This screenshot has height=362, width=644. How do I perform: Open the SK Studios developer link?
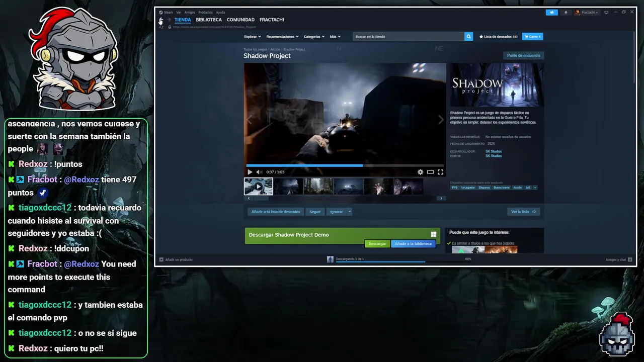[493, 151]
